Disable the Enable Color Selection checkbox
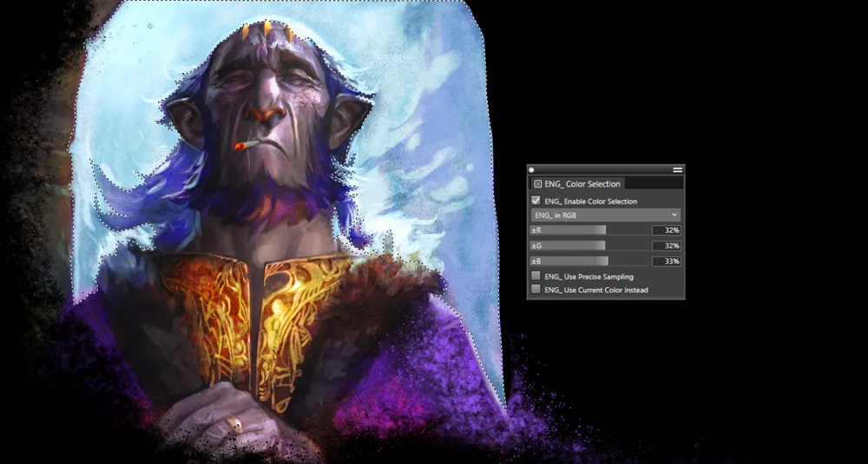 pos(536,200)
